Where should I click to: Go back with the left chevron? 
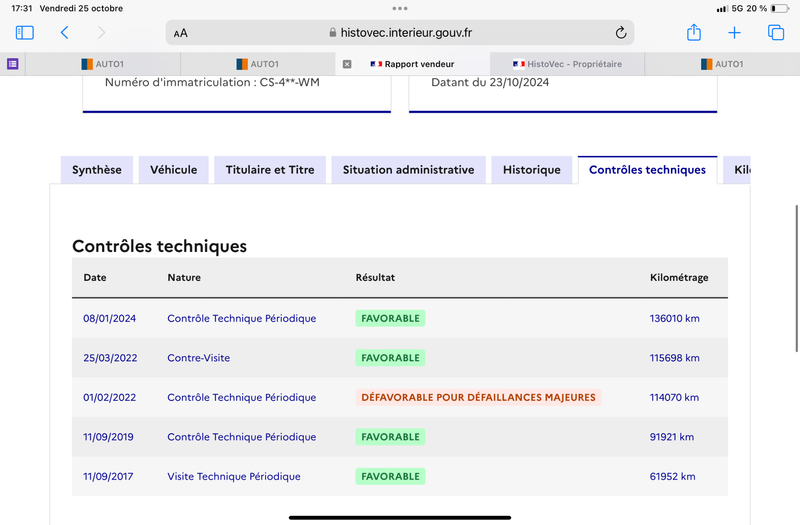click(64, 33)
